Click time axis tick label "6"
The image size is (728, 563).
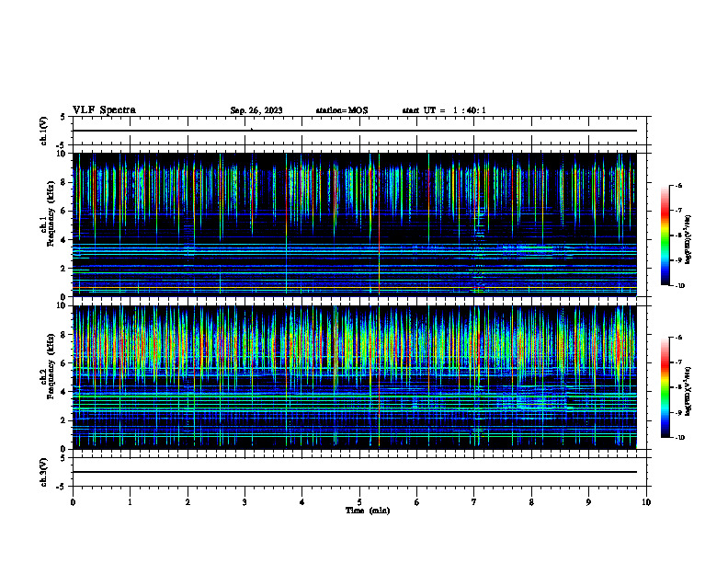click(417, 502)
